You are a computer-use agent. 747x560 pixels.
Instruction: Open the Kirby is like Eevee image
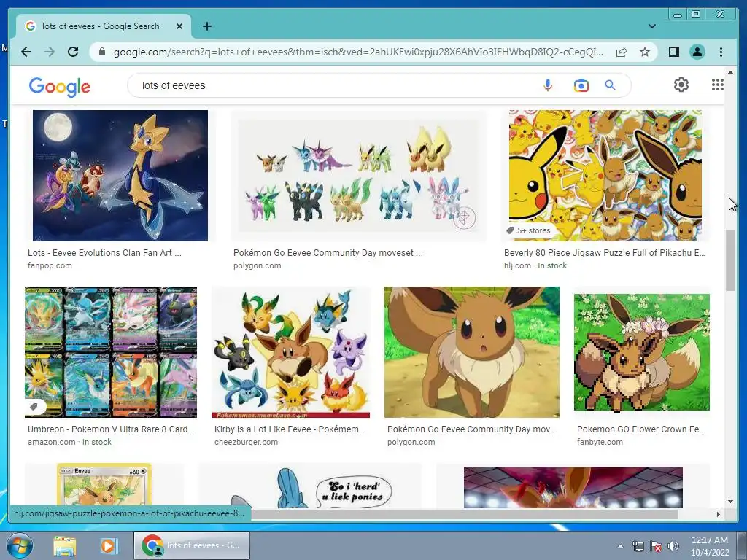tap(290, 352)
